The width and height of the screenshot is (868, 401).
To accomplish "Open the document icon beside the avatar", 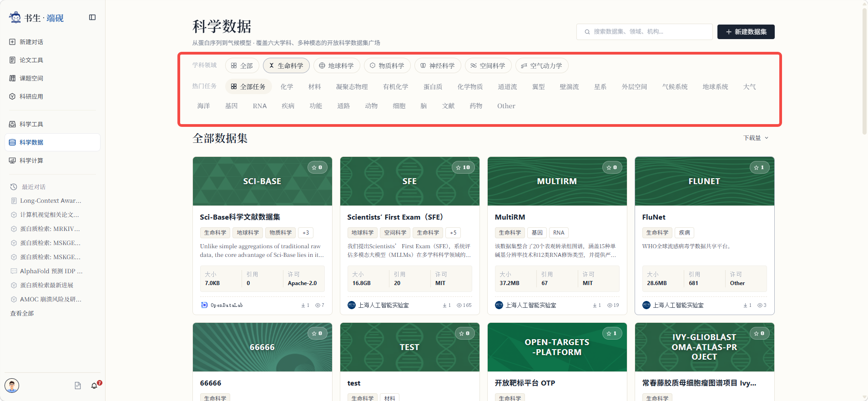I will (x=78, y=386).
